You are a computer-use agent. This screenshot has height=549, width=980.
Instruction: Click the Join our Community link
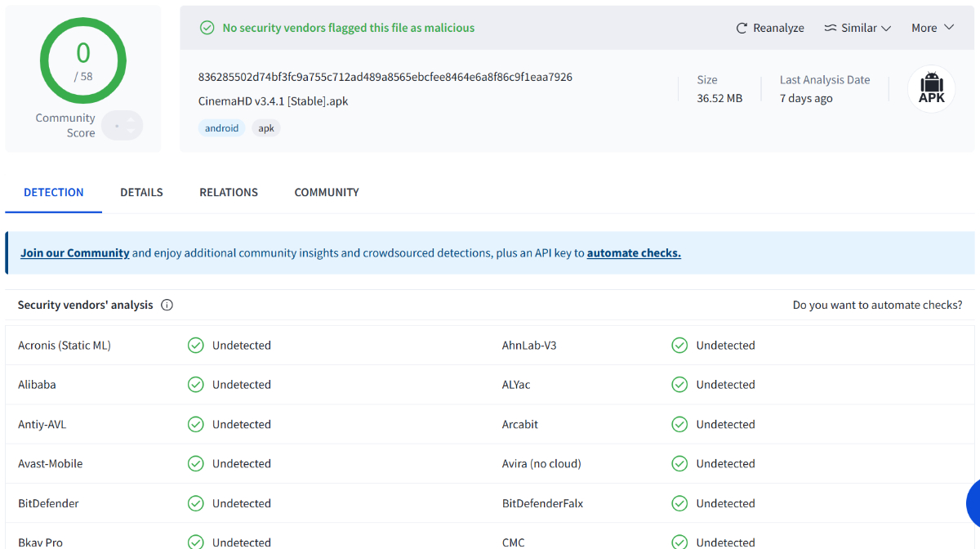75,253
